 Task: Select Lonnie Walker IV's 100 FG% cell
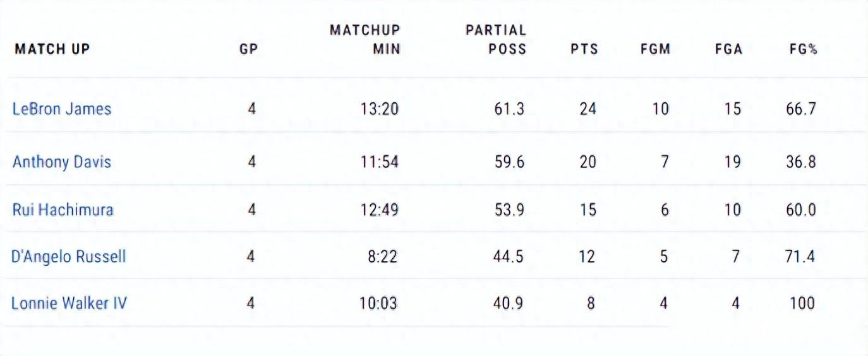[x=802, y=304]
